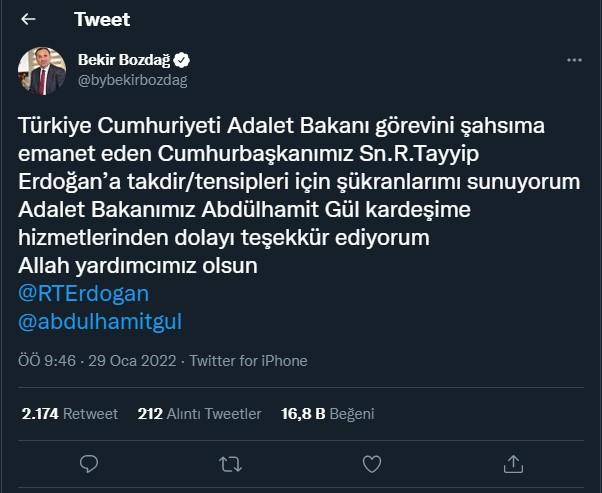Click the back arrow icon
602x493 pixels.
[28, 19]
